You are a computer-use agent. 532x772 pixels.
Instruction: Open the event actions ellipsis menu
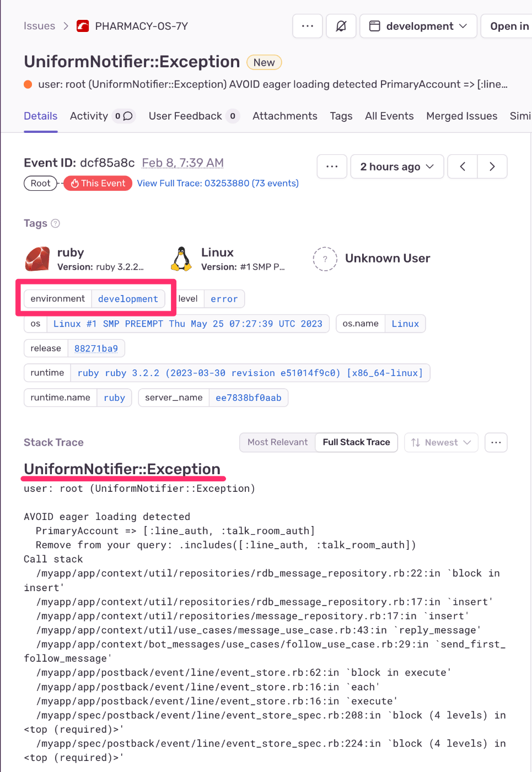(332, 167)
